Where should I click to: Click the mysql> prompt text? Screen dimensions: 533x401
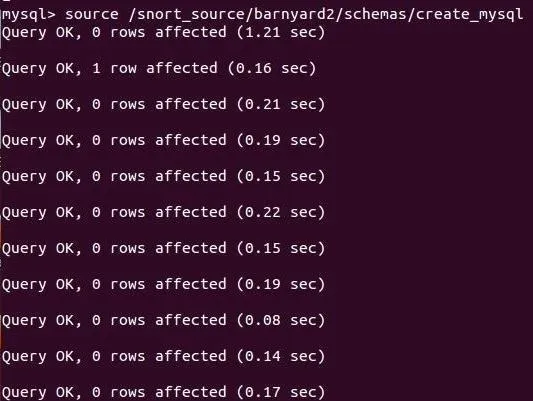coord(29,15)
